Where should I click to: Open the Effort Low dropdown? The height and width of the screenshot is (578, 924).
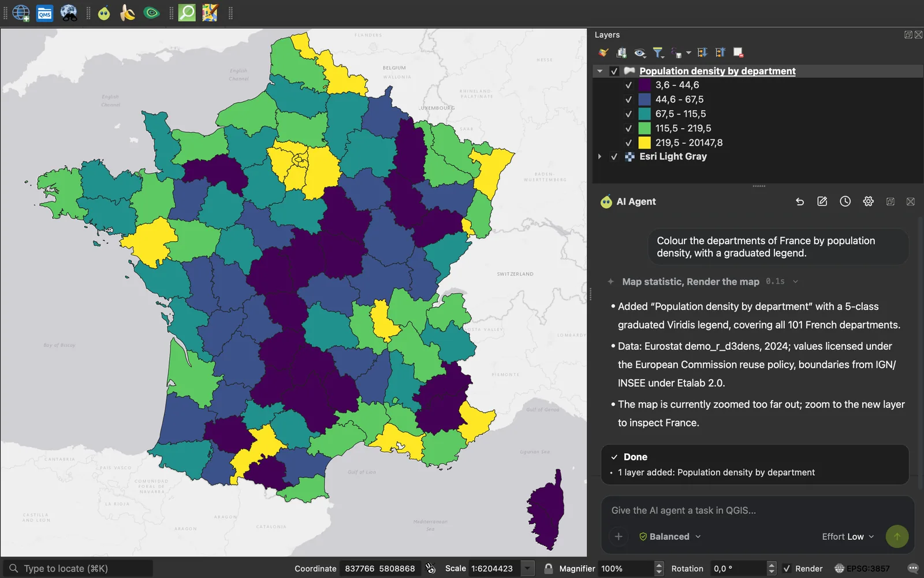coord(848,536)
